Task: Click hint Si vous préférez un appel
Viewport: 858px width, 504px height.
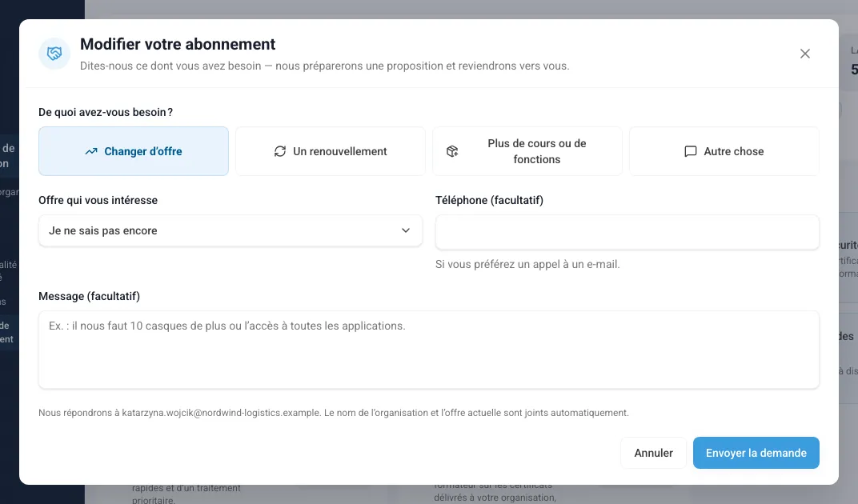Action: pos(527,264)
